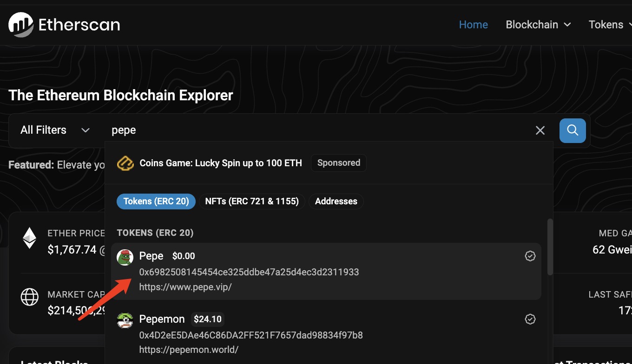Clear the search field with the X icon
632x364 pixels.
point(540,130)
